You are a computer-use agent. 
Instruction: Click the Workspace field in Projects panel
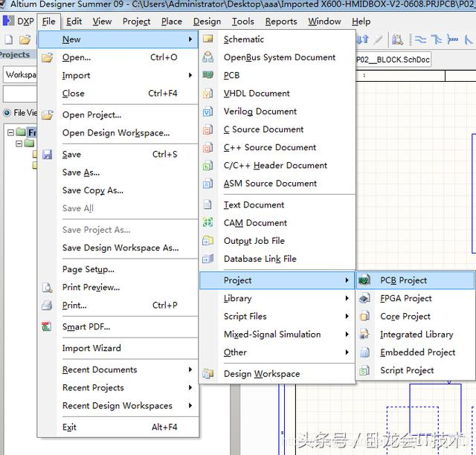pos(21,74)
